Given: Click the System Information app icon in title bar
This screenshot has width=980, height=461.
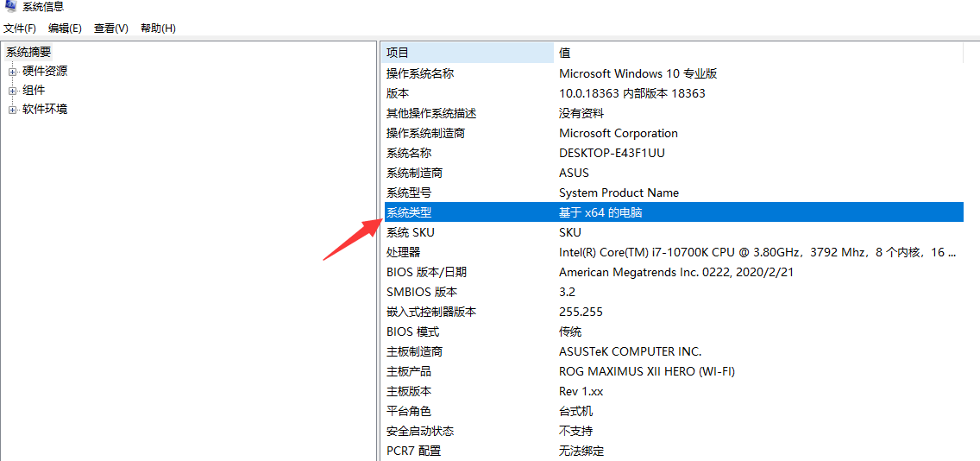Looking at the screenshot, I should (9, 7).
